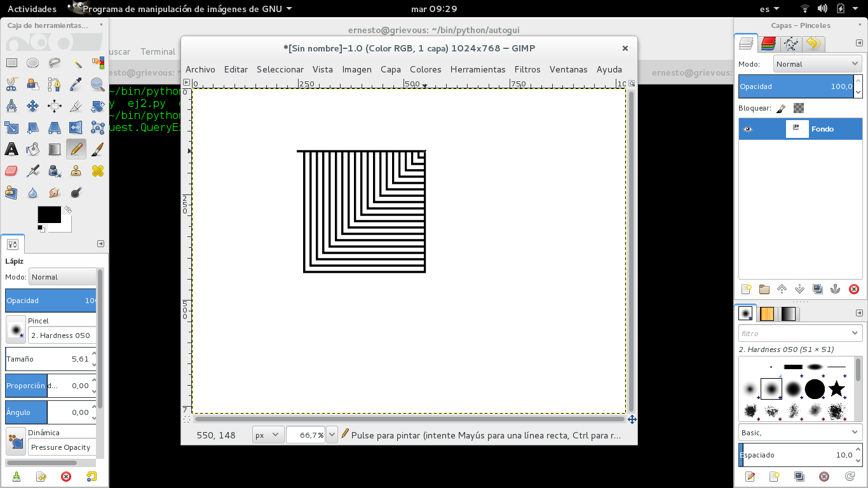Select the Text tool
This screenshot has height=488, width=868.
pyautogui.click(x=11, y=149)
